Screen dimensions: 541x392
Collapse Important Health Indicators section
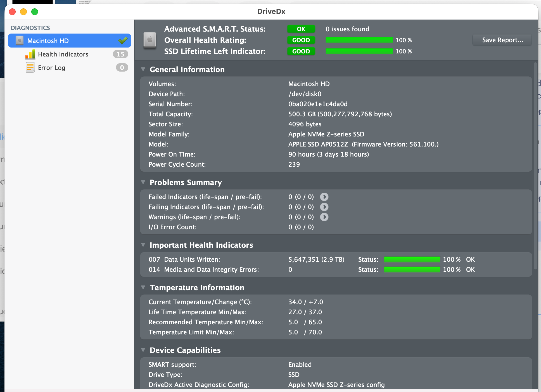pyautogui.click(x=143, y=245)
